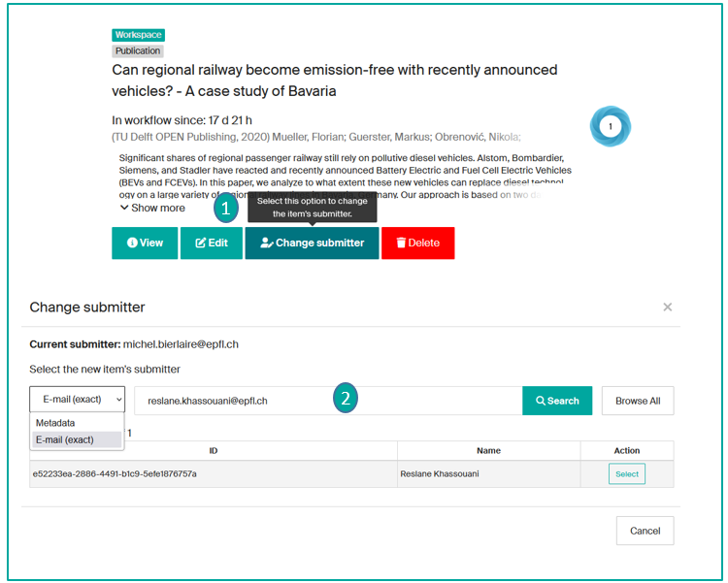
Task: Click the Edit button with pencil icon
Action: (212, 243)
